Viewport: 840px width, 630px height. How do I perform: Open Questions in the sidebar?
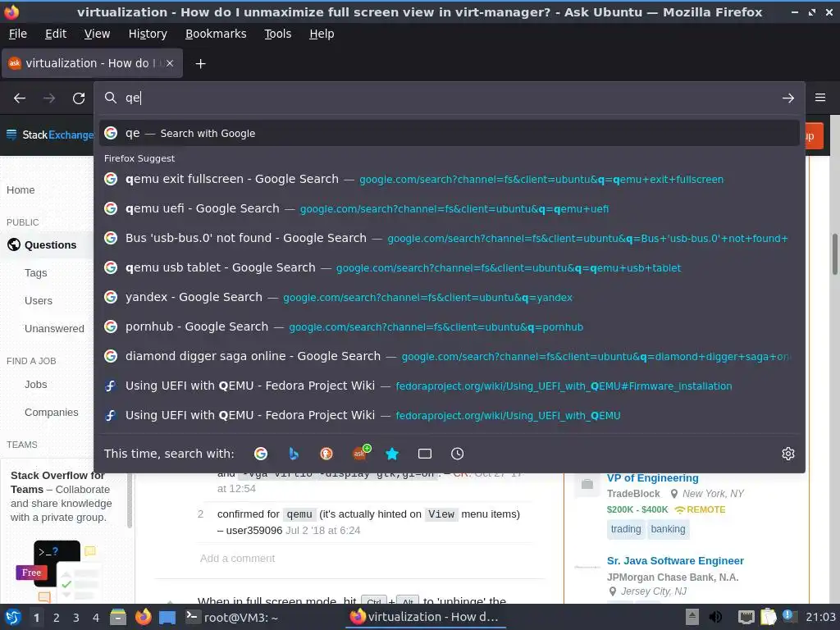(x=50, y=244)
